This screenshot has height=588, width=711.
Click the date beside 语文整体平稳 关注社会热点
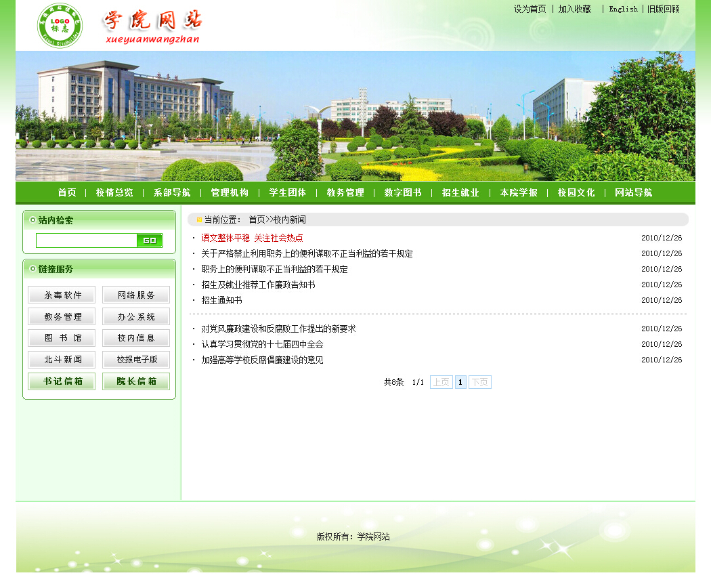pyautogui.click(x=662, y=238)
